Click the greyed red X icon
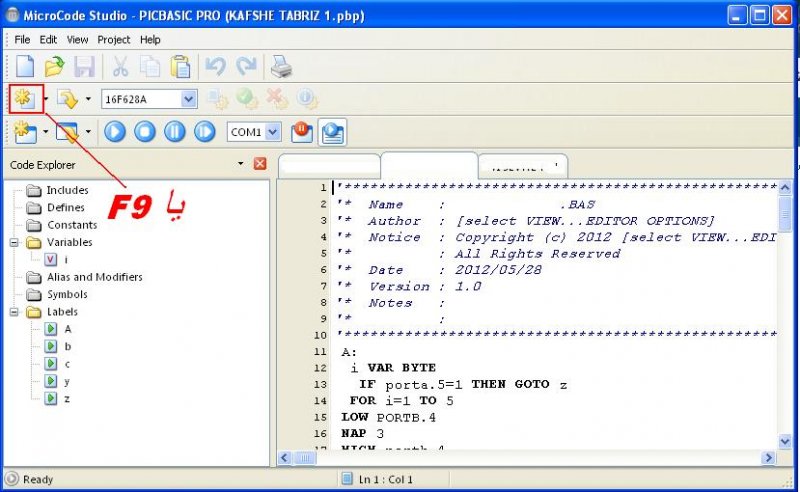800x492 pixels. pyautogui.click(x=277, y=99)
